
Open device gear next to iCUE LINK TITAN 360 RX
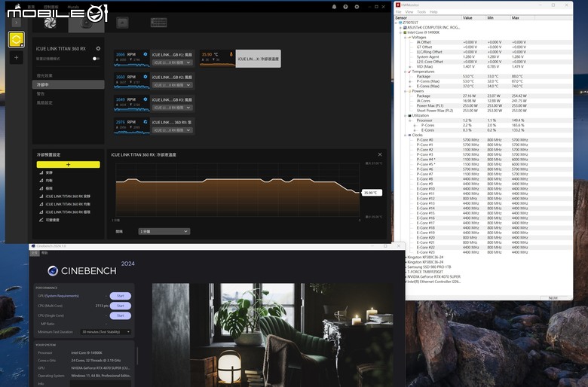pyautogui.click(x=98, y=48)
